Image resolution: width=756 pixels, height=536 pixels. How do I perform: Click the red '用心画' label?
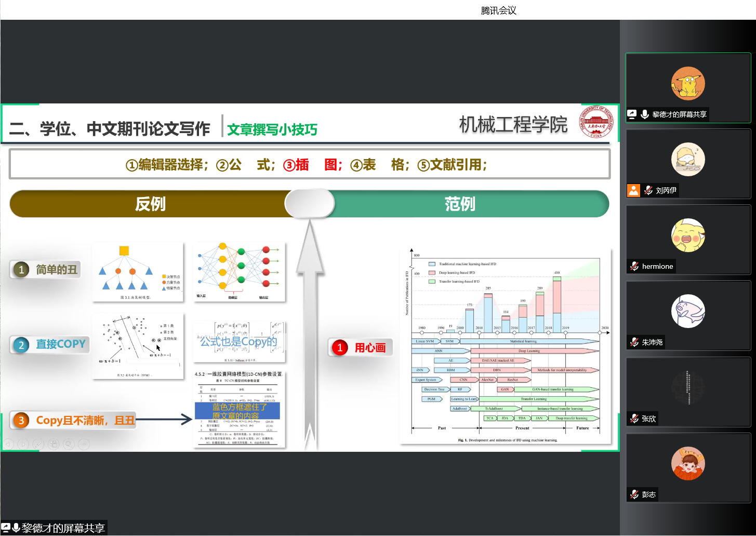click(x=369, y=348)
